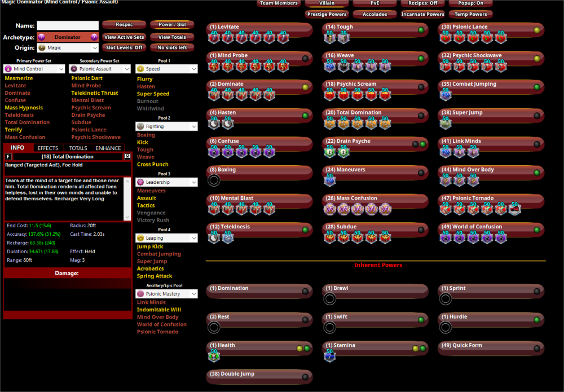The image size is (564, 392).
Task: Toggle the green indicator on Tough power
Action: tap(421, 30)
